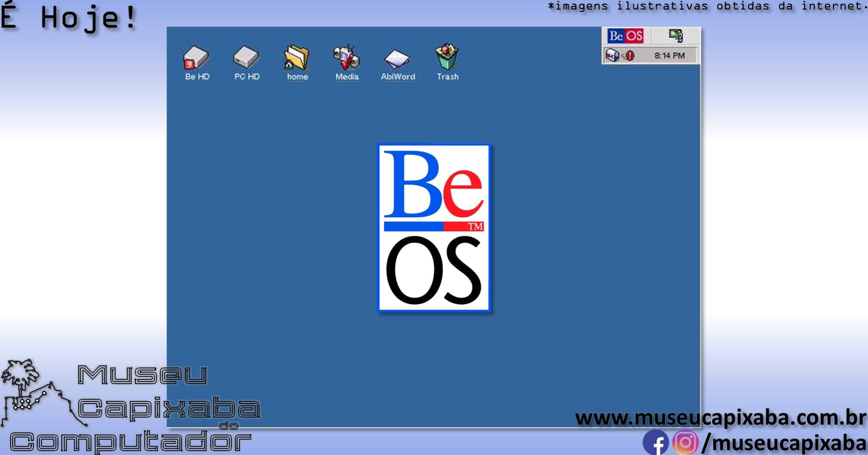Screen dimensions: 868x455
Task: Open the BeOS Deskbar menu
Action: coord(625,35)
